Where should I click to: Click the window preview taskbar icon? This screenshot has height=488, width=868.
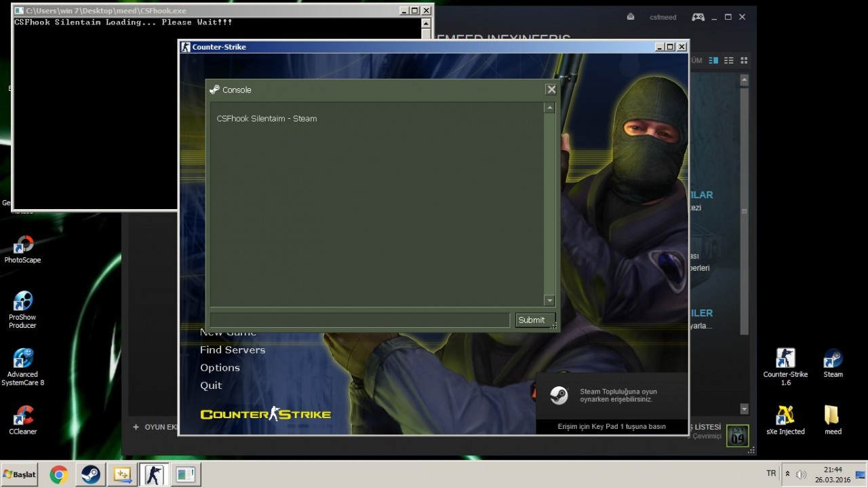[186, 475]
